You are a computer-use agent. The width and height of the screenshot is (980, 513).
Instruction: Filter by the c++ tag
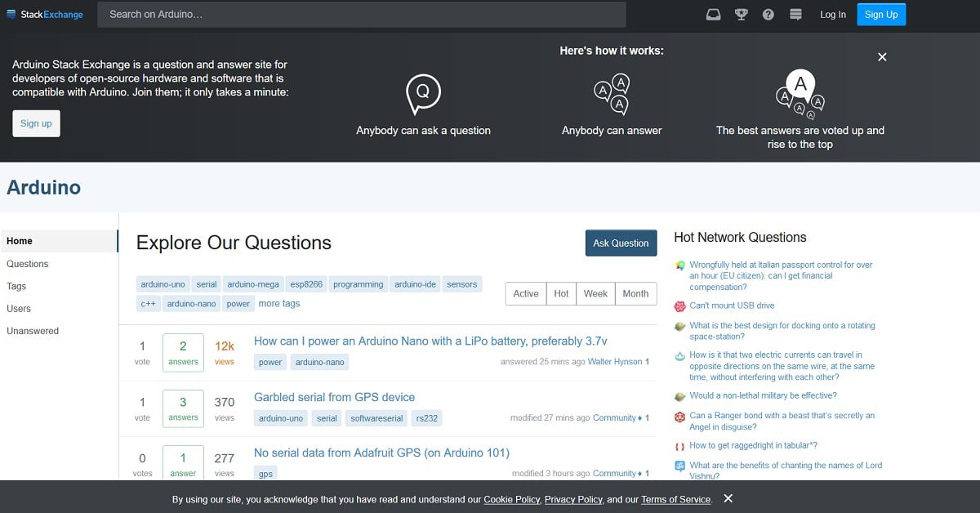coord(148,304)
